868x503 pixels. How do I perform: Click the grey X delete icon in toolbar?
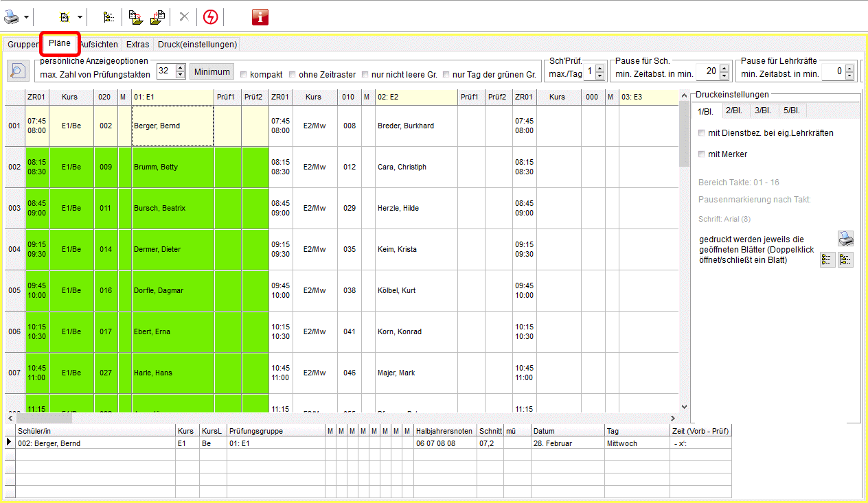[x=183, y=17]
